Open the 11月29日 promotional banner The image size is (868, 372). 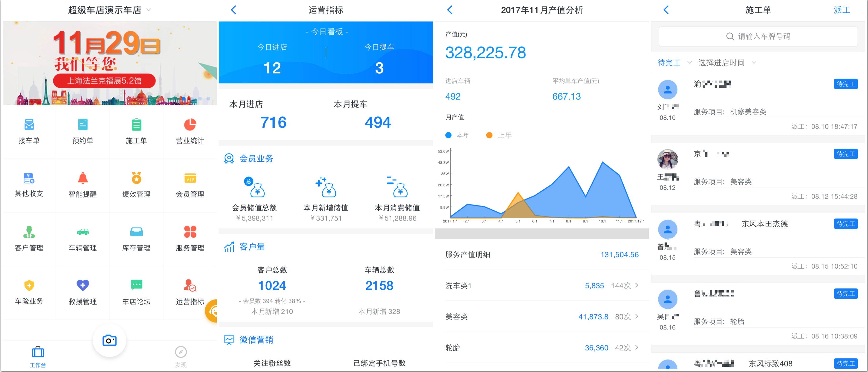pyautogui.click(x=110, y=63)
